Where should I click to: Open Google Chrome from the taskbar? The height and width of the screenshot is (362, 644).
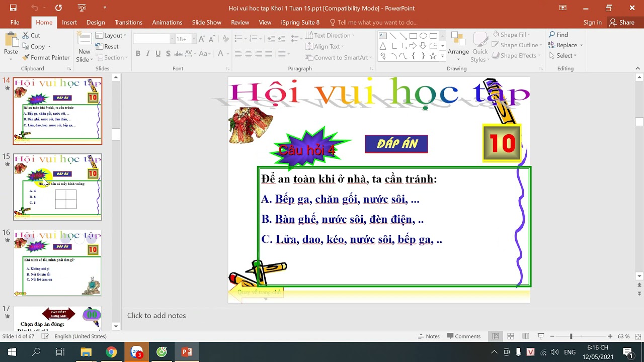[111, 352]
